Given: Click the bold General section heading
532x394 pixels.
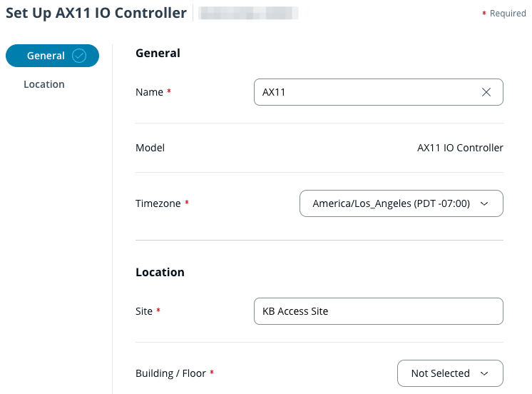Looking at the screenshot, I should coord(158,53).
